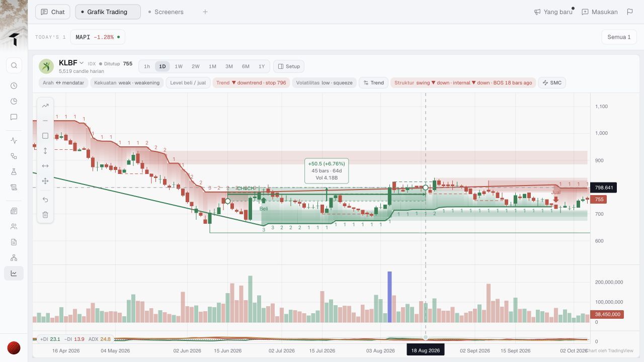The height and width of the screenshot is (362, 644).
Task: Click the Kekuatan weak weakening chip
Action: coord(127,82)
